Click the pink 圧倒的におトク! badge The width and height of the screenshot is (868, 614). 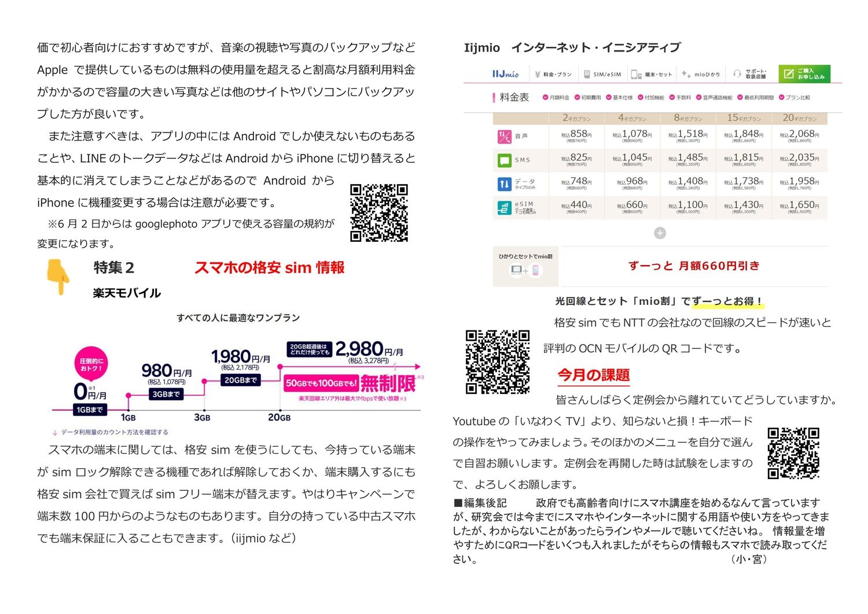[x=91, y=365]
